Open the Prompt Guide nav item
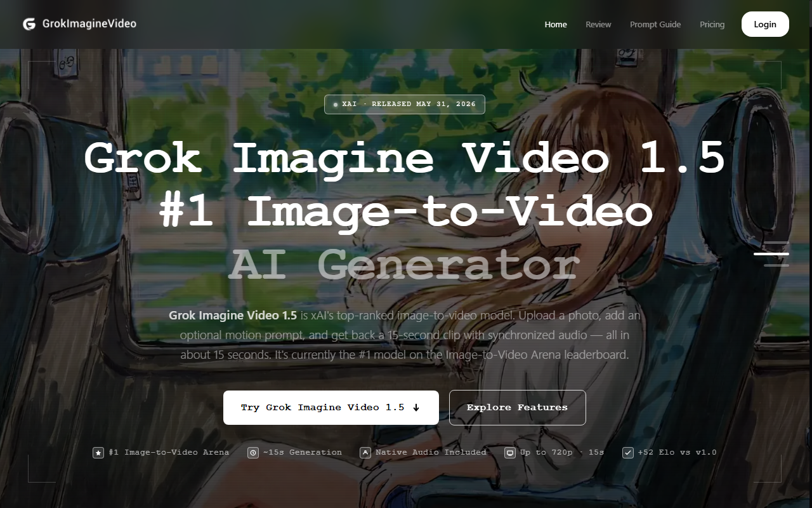The width and height of the screenshot is (812, 508). [x=655, y=24]
